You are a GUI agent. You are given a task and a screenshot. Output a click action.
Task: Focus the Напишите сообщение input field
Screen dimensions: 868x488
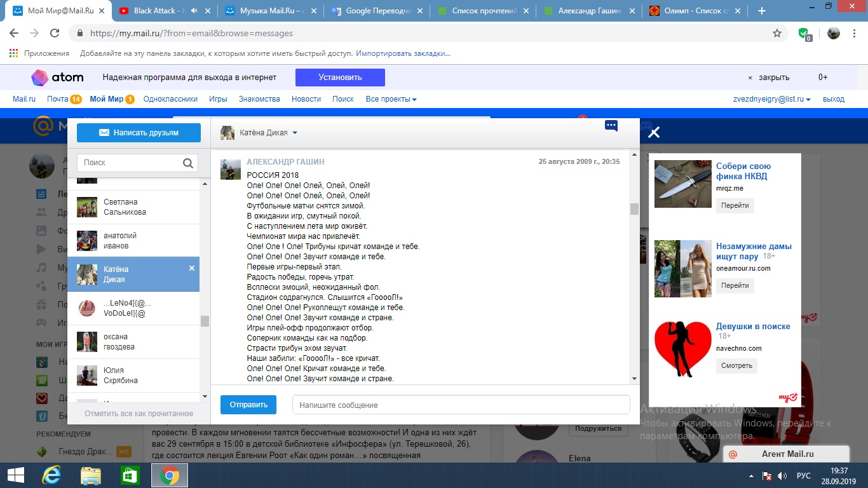click(461, 405)
